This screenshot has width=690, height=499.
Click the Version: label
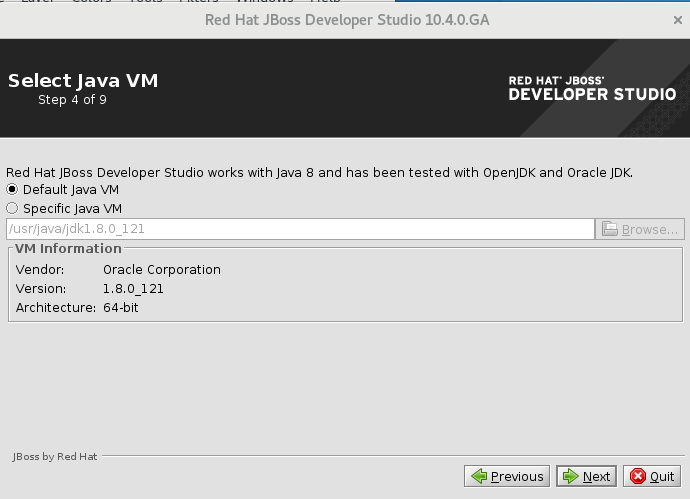click(x=41, y=289)
